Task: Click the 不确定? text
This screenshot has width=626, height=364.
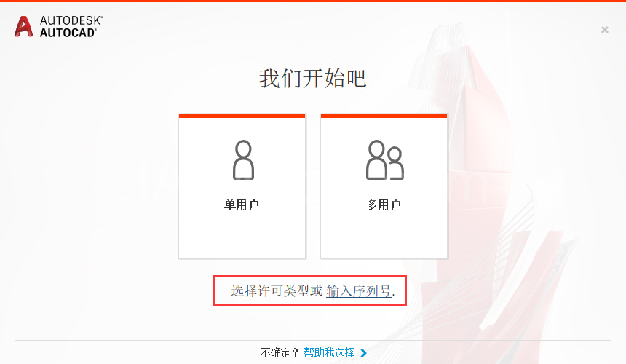Action: (x=280, y=353)
